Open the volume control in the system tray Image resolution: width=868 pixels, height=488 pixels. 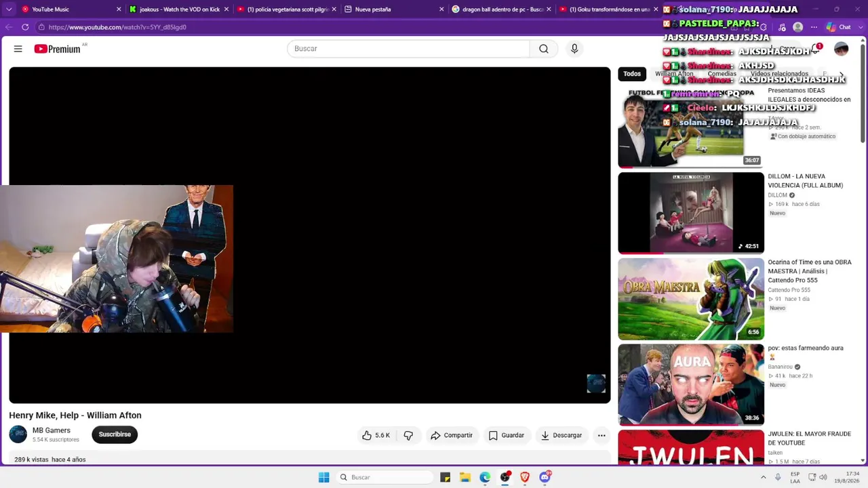click(x=823, y=477)
